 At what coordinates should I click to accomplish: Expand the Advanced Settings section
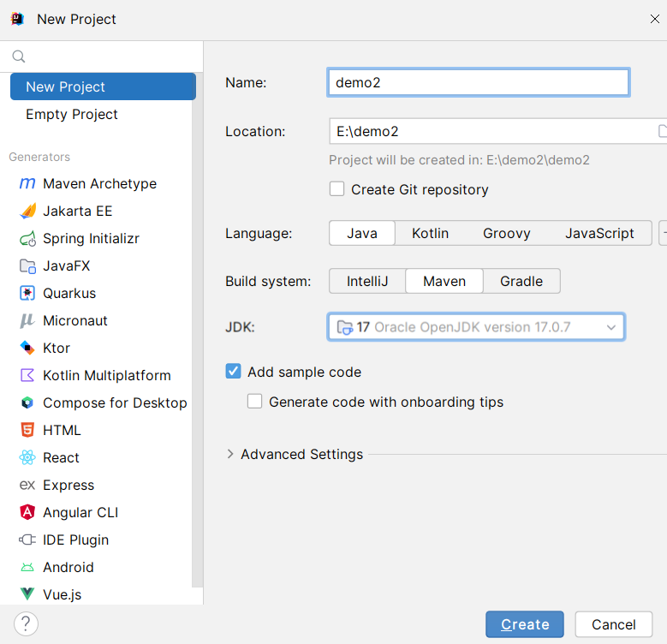tap(230, 454)
